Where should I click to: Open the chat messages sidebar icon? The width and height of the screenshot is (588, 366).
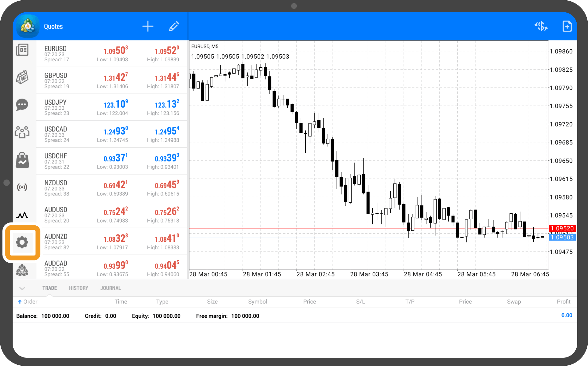click(x=22, y=105)
